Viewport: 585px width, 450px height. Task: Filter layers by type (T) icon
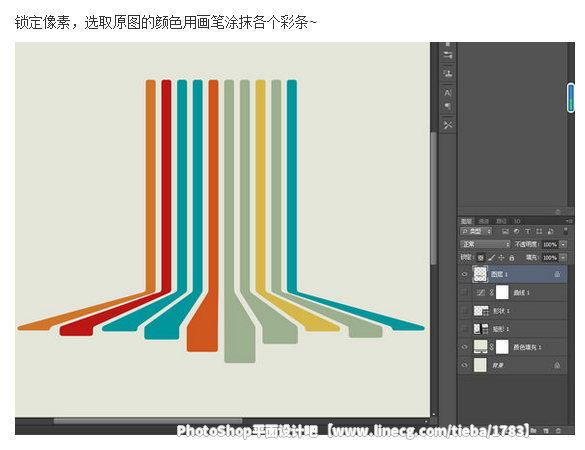click(x=528, y=231)
